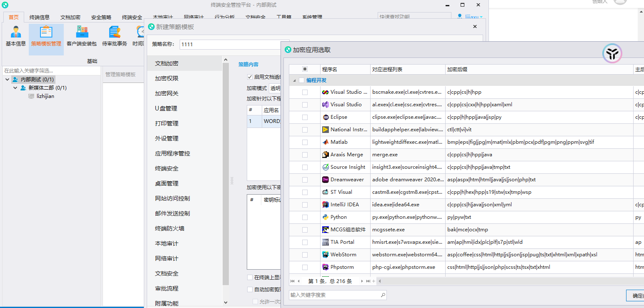Switch to the 安全策略 ribbon tab

pyautogui.click(x=101, y=17)
